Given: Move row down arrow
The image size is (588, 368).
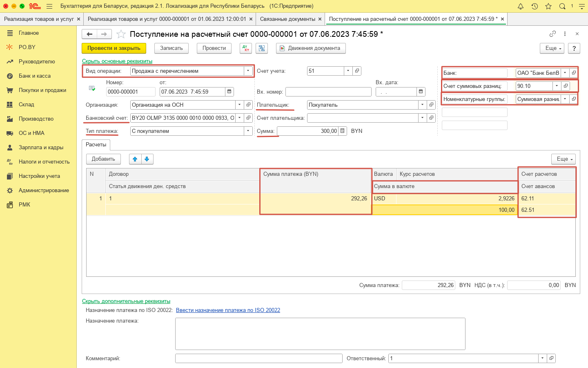Looking at the screenshot, I should (147, 159).
